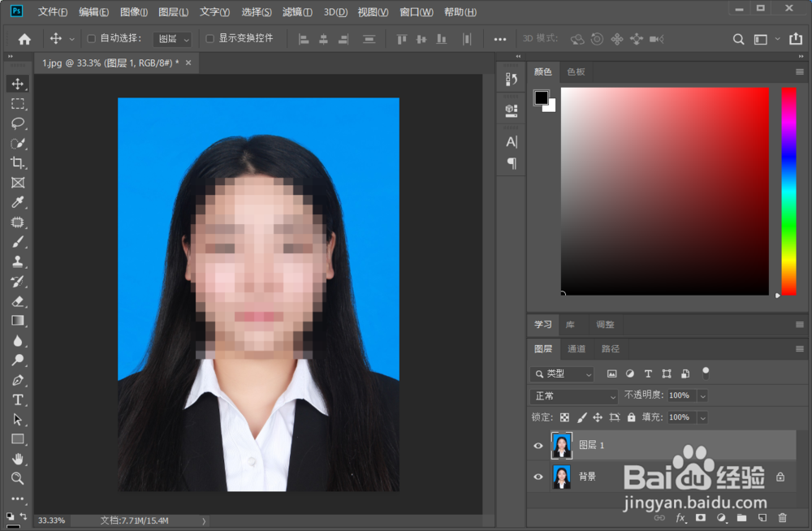Viewport: 812px width, 531px height.
Task: Open the History panel icon
Action: [x=511, y=80]
